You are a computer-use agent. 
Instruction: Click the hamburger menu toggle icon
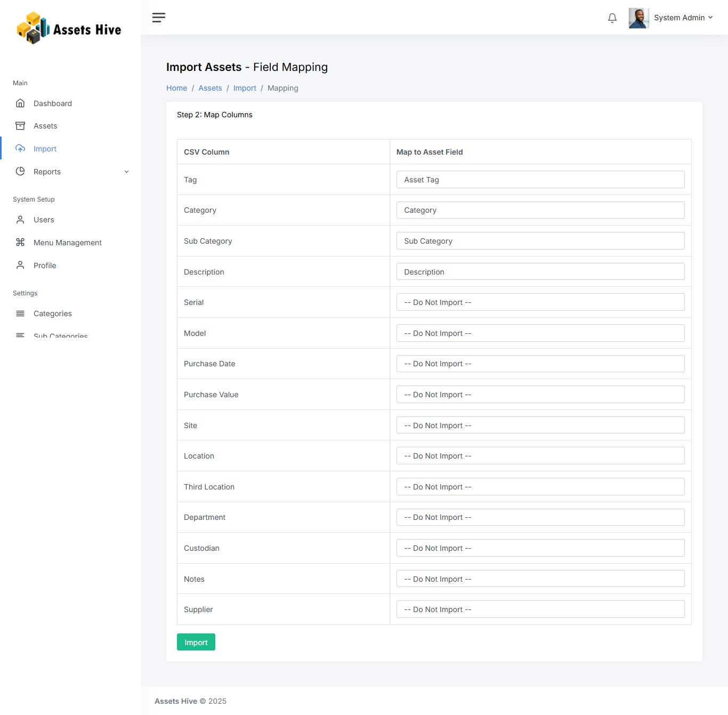coord(159,18)
